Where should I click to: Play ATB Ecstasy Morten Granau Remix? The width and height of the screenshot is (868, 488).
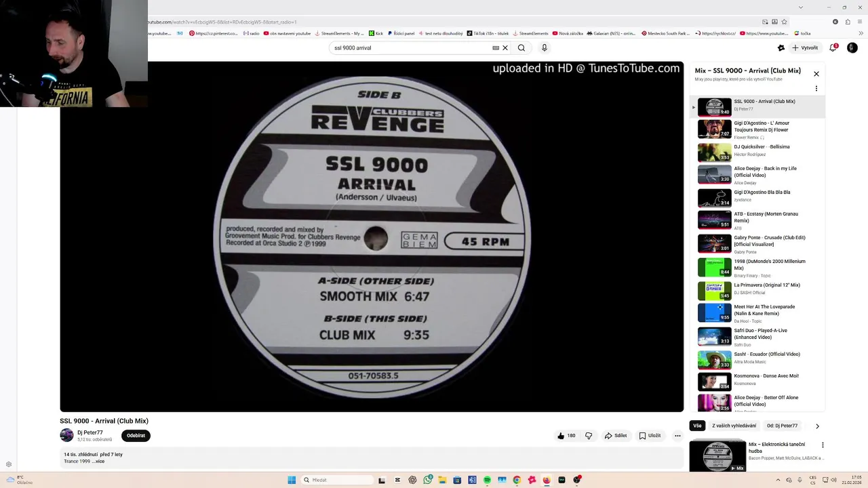coord(758,220)
